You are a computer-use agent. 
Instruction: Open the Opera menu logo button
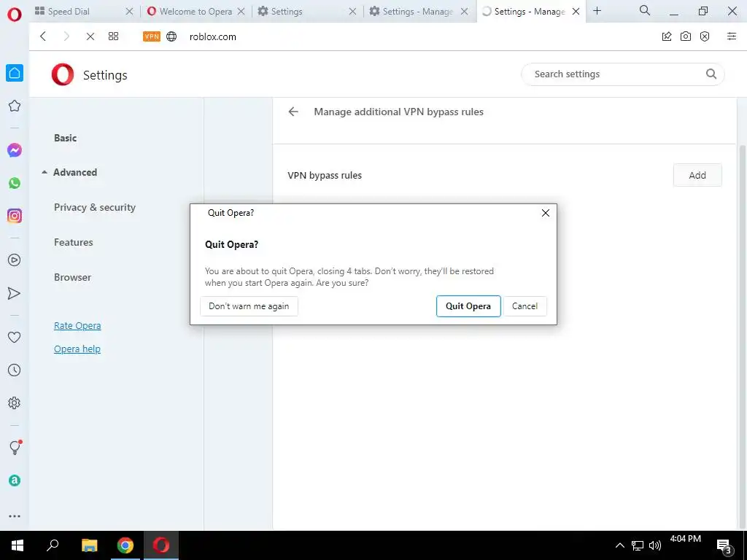pyautogui.click(x=15, y=15)
